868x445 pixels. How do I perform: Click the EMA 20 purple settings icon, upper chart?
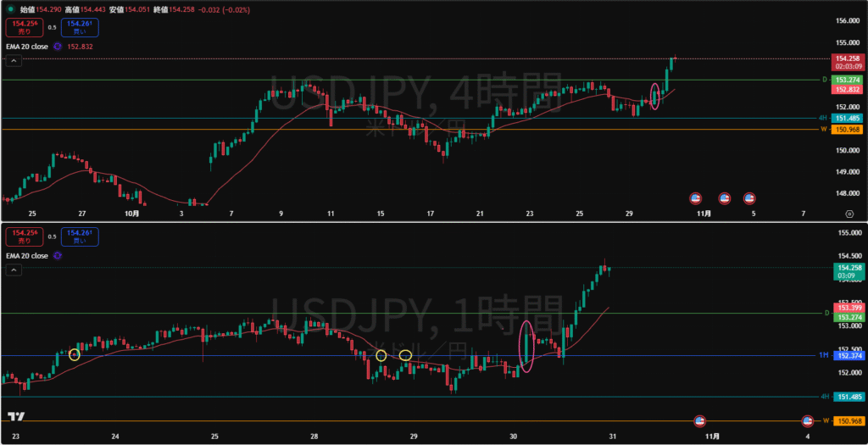[57, 47]
